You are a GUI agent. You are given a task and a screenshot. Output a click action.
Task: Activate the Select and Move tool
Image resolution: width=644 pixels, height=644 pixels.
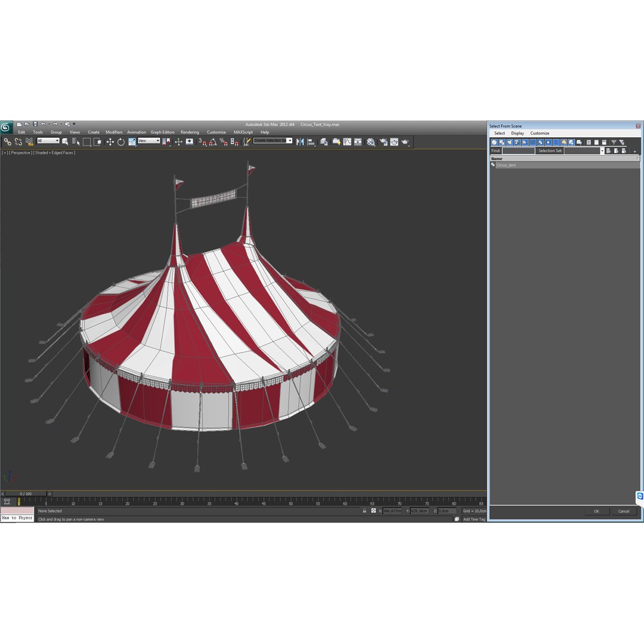click(x=110, y=142)
